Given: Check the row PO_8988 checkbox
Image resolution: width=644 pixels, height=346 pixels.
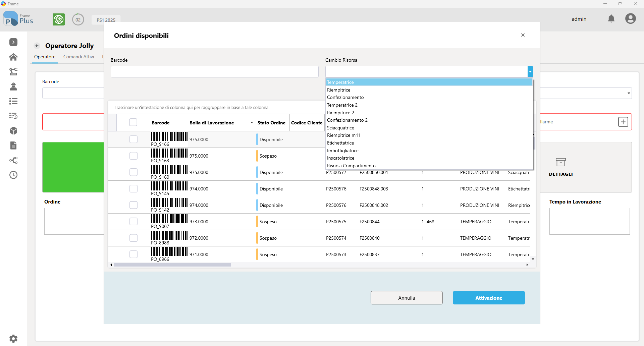Looking at the screenshot, I should pos(133,238).
